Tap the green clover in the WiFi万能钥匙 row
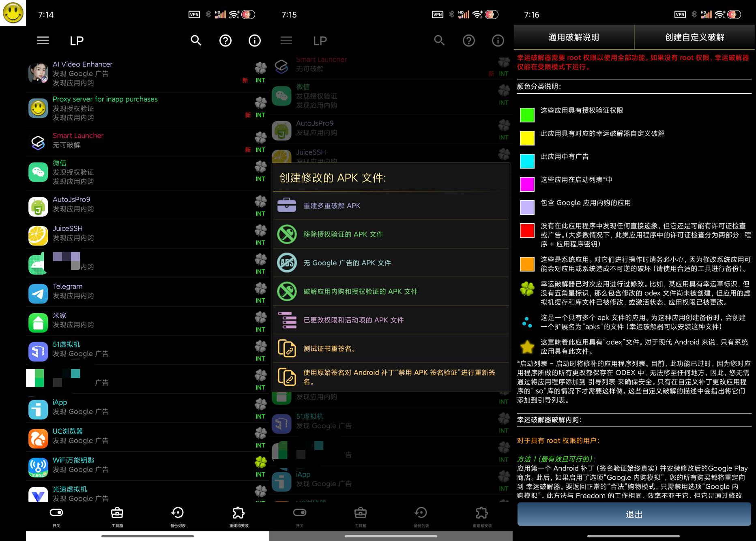Image resolution: width=756 pixels, height=541 pixels. point(260,462)
